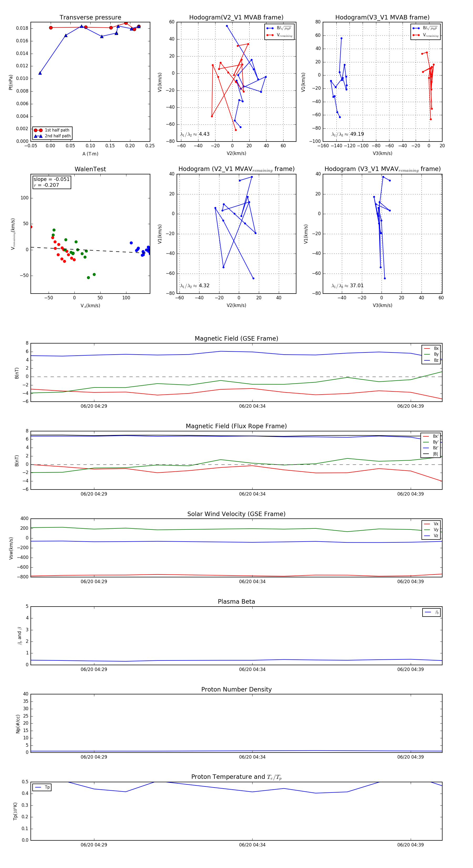
Task: Click '06/20 04:34' tick under GSE magnetic field
Action: pos(252,406)
